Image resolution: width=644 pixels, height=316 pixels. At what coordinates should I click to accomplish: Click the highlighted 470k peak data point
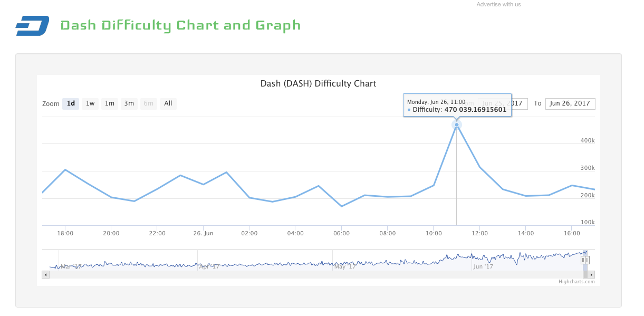tap(457, 125)
